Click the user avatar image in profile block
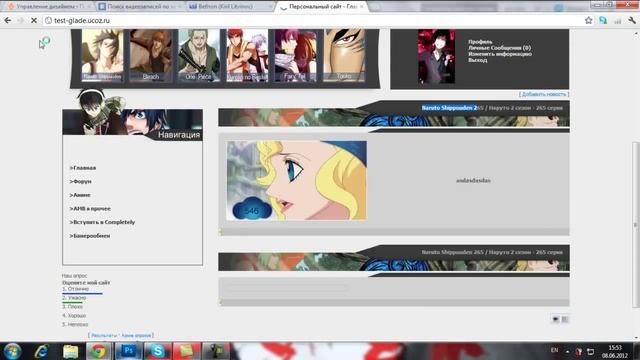This screenshot has width=640, height=360. coord(436,56)
